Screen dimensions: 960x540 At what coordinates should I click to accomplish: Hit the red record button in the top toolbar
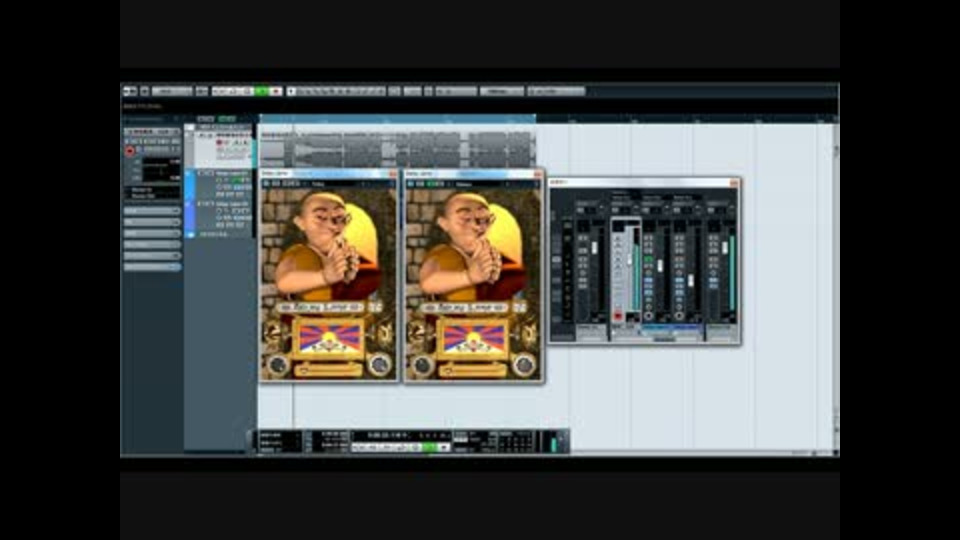tap(276, 91)
